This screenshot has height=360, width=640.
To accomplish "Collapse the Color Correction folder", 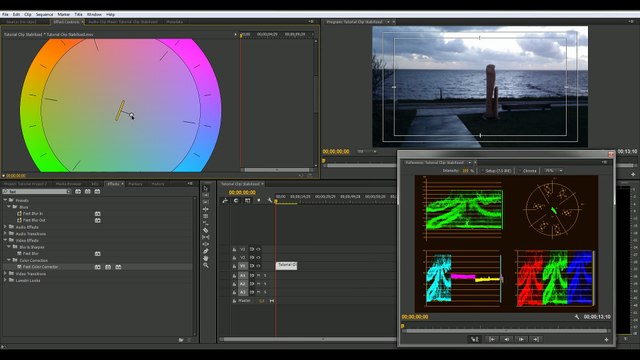I will pos(9,260).
